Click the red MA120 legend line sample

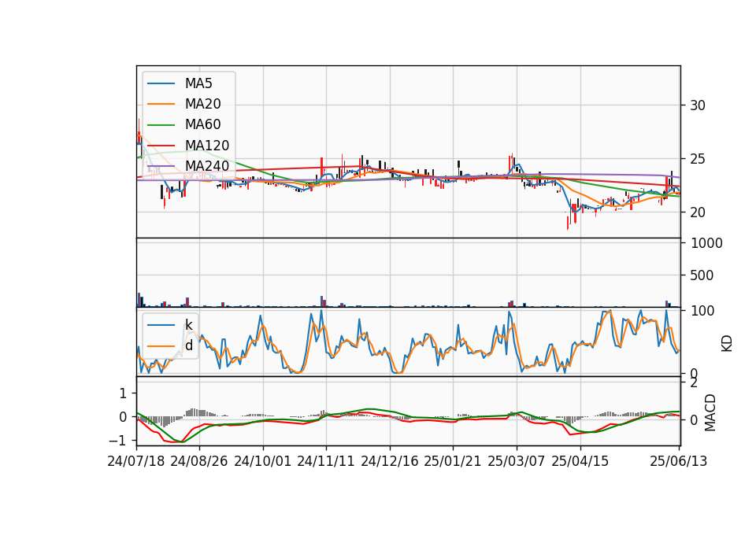(161, 146)
